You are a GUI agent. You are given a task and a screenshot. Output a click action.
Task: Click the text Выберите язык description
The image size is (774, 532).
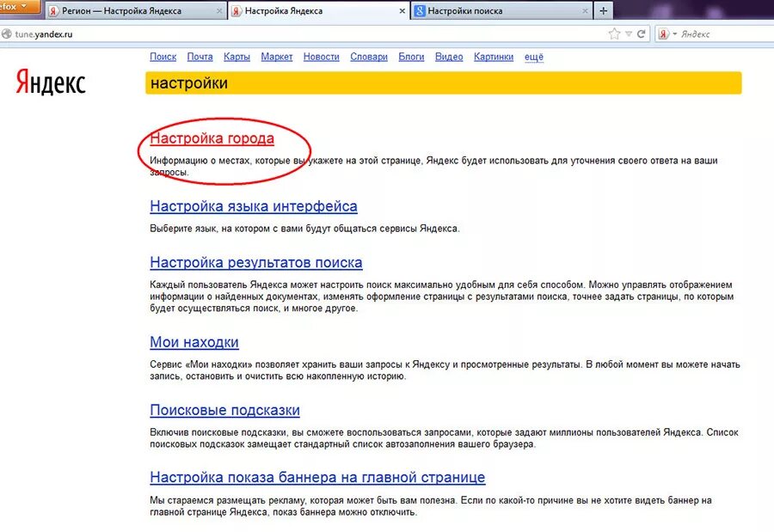click(x=304, y=229)
